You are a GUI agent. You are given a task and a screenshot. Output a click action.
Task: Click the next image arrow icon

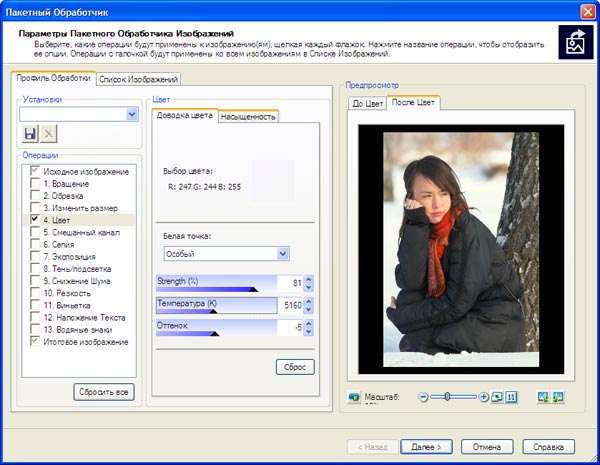(558, 397)
